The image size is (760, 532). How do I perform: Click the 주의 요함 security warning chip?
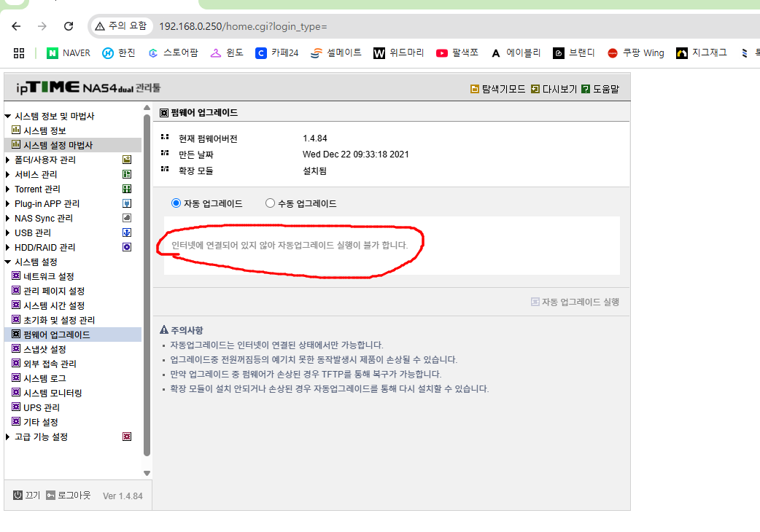[120, 26]
